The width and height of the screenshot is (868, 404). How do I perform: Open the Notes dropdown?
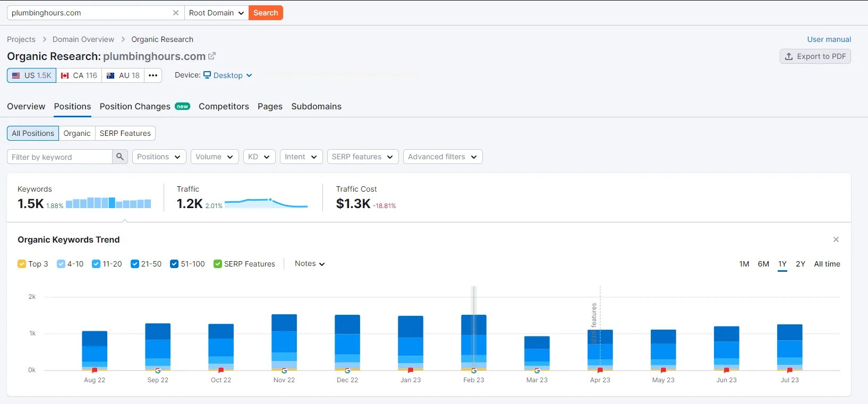310,264
